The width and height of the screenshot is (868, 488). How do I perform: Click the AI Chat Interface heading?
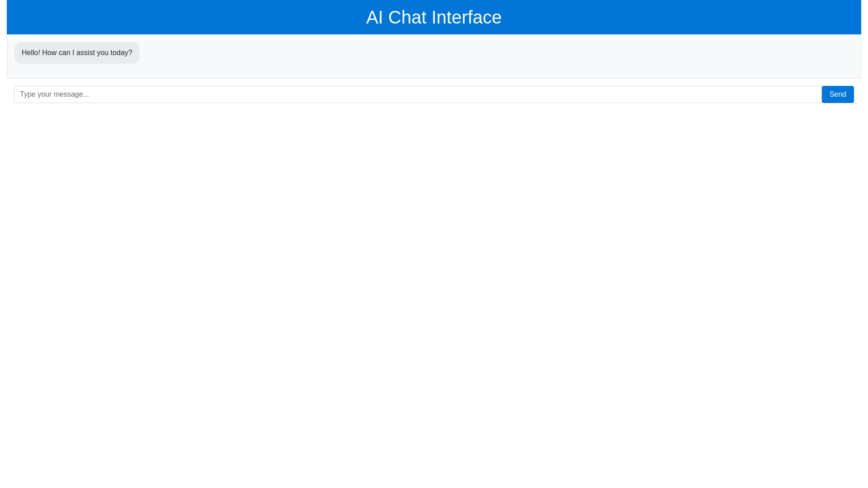tap(434, 17)
